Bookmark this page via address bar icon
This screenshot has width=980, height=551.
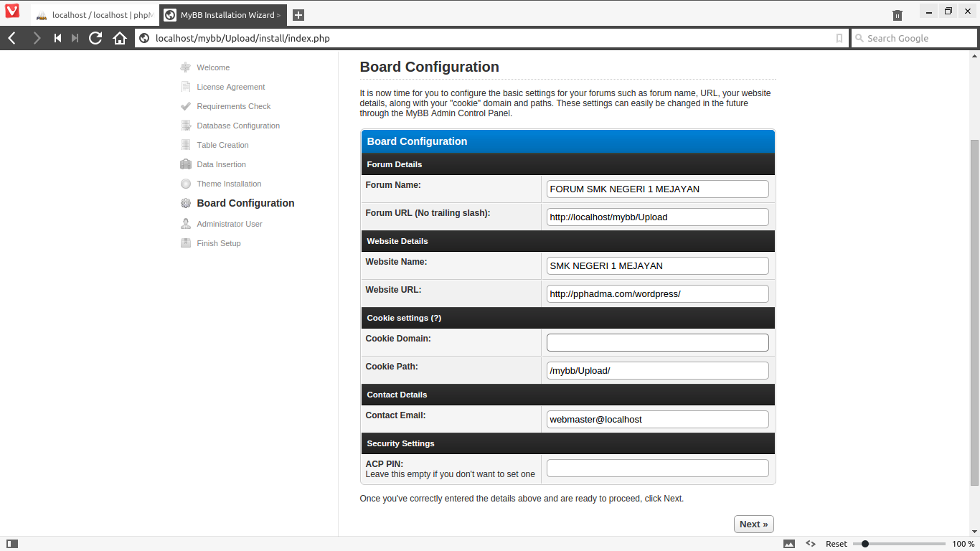click(x=839, y=38)
